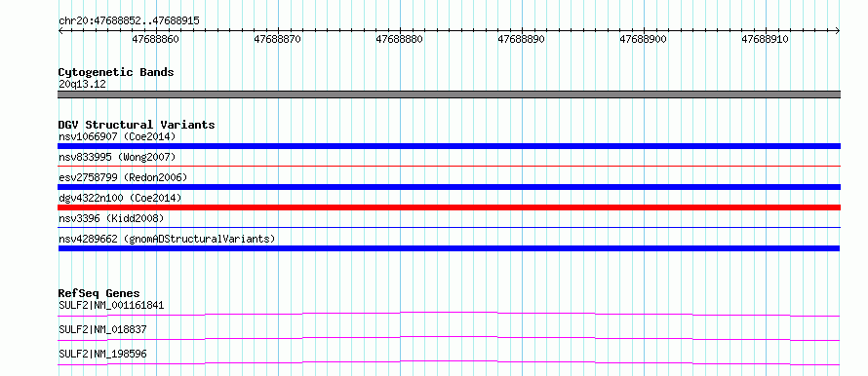Select the blue bar for nsv1066907
This screenshot has width=868, height=376.
pos(449,146)
